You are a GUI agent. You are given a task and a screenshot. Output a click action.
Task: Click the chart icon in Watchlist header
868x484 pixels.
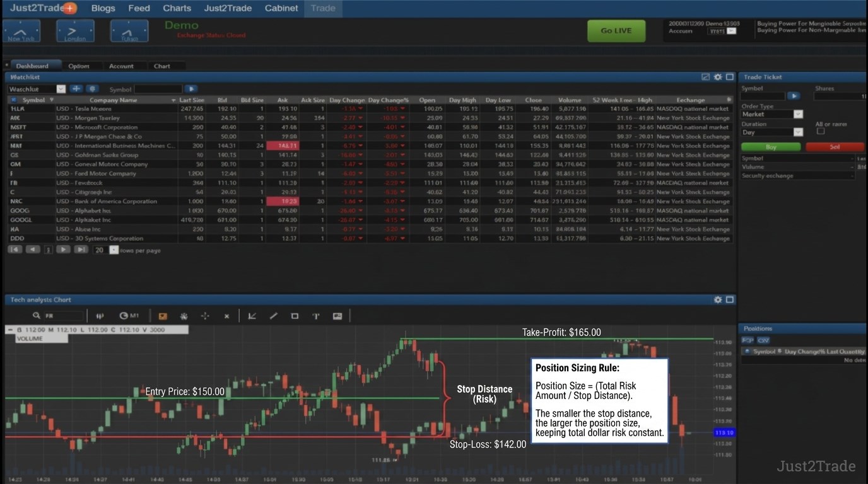(706, 77)
